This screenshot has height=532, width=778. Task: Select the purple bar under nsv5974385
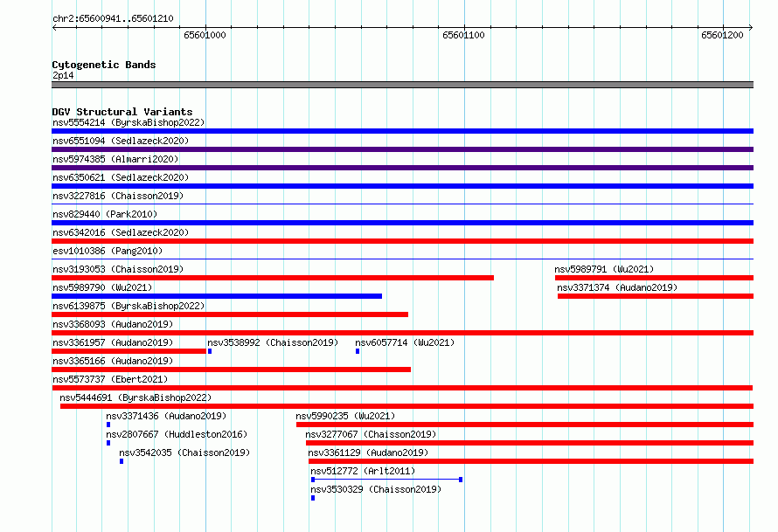402,168
